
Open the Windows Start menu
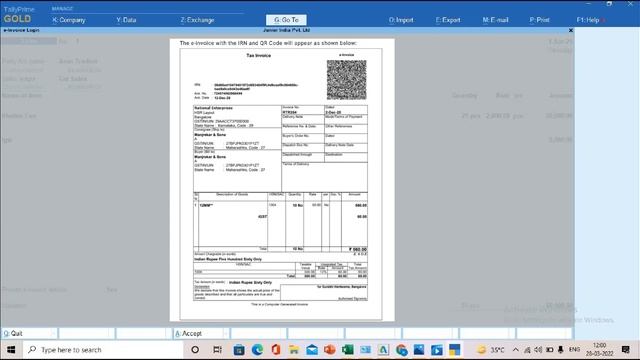point(11,350)
